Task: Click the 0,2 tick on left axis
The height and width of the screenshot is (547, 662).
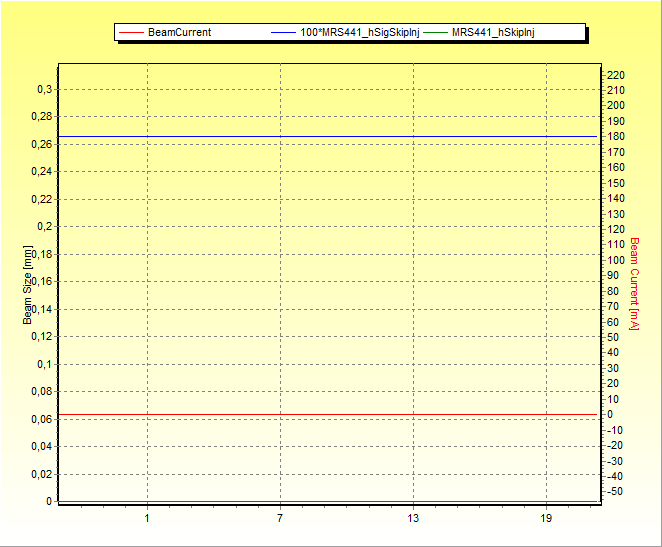Action: [x=44, y=226]
